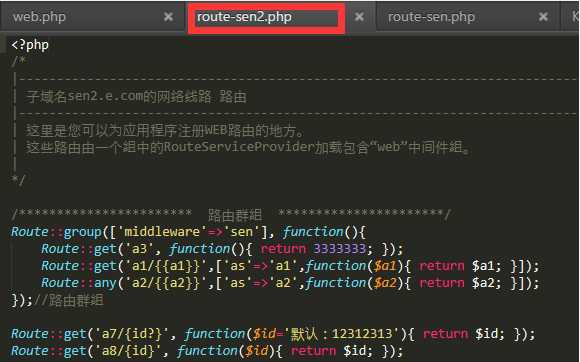Close the web.php tab
Image resolution: width=580 pixels, height=362 pixels.
coord(168,17)
